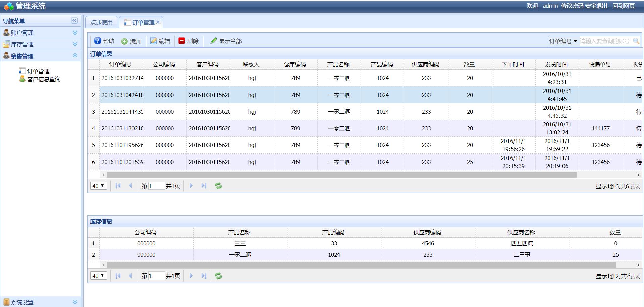Expand the 库存管理 accordion section
This screenshot has width=644, height=307.
tap(75, 44)
